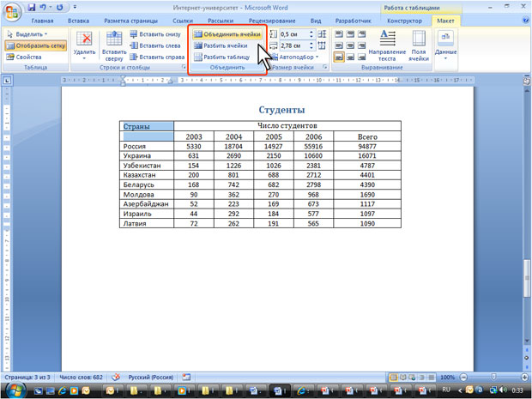
Task: Switch to the Главная (Home) tab
Action: point(42,20)
